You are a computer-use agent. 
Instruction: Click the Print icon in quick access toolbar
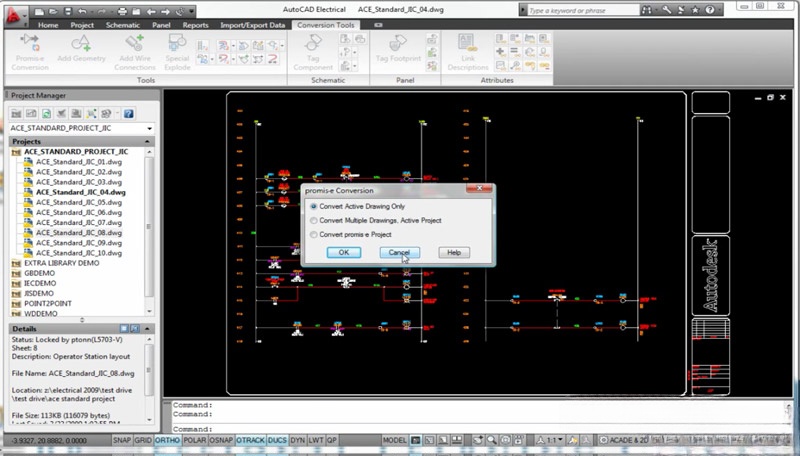pos(122,11)
